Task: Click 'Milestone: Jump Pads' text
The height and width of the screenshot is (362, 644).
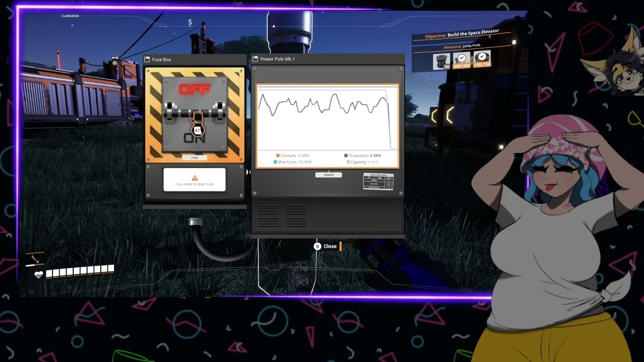Action: tap(462, 46)
